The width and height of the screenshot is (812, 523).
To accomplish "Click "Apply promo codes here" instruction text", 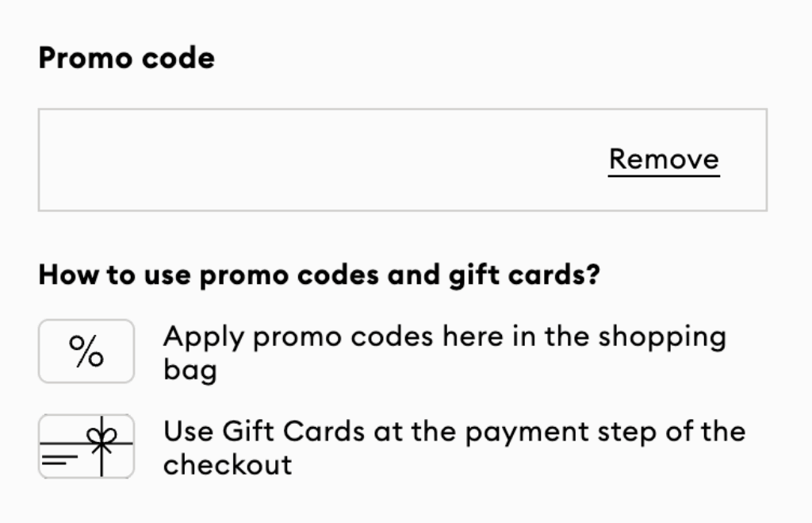I will [445, 352].
